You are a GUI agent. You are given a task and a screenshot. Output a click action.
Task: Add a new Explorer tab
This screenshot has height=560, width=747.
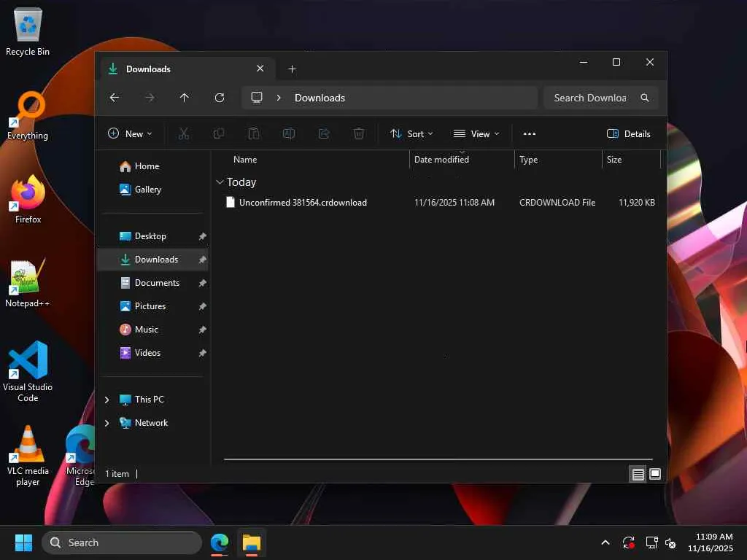pyautogui.click(x=292, y=69)
